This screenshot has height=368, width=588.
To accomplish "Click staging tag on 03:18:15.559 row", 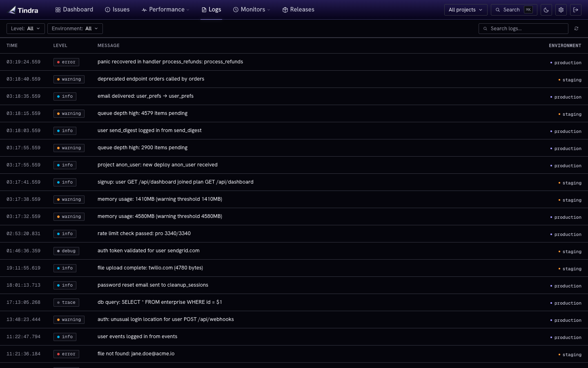I will pos(570,114).
